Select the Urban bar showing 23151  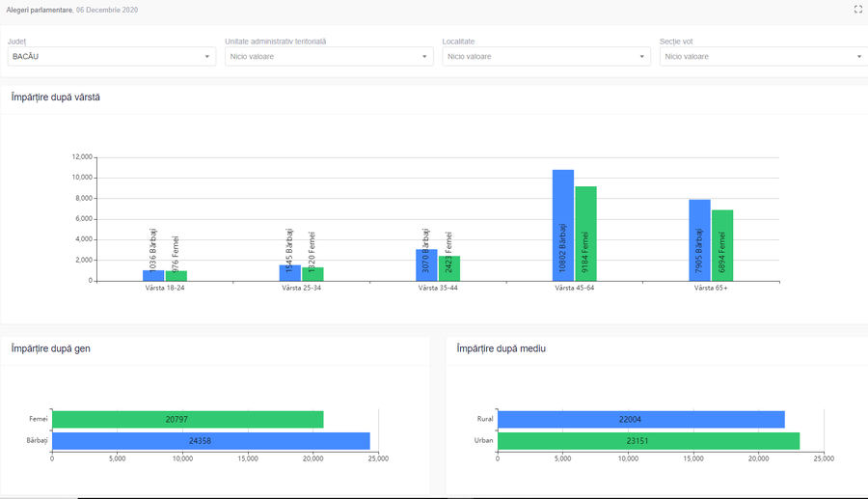pyautogui.click(x=648, y=440)
